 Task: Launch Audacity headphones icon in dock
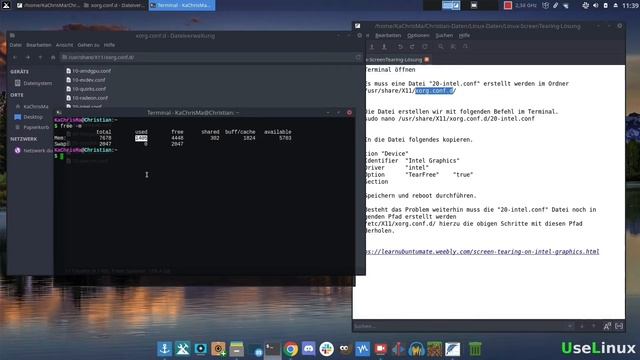(x=416, y=349)
